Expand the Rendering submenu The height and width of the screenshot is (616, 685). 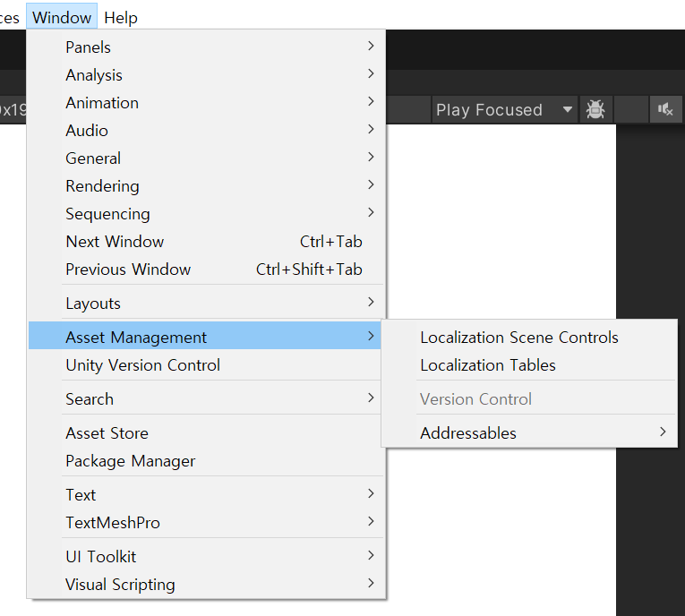(x=206, y=185)
